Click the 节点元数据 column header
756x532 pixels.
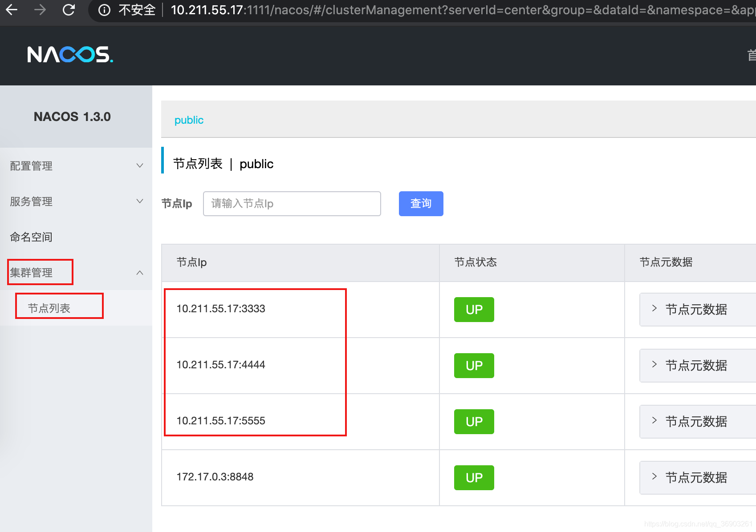tap(691, 262)
